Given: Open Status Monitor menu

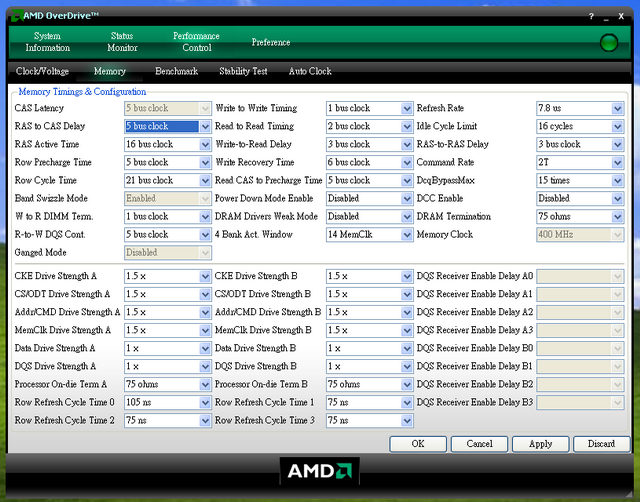Looking at the screenshot, I should point(122,42).
